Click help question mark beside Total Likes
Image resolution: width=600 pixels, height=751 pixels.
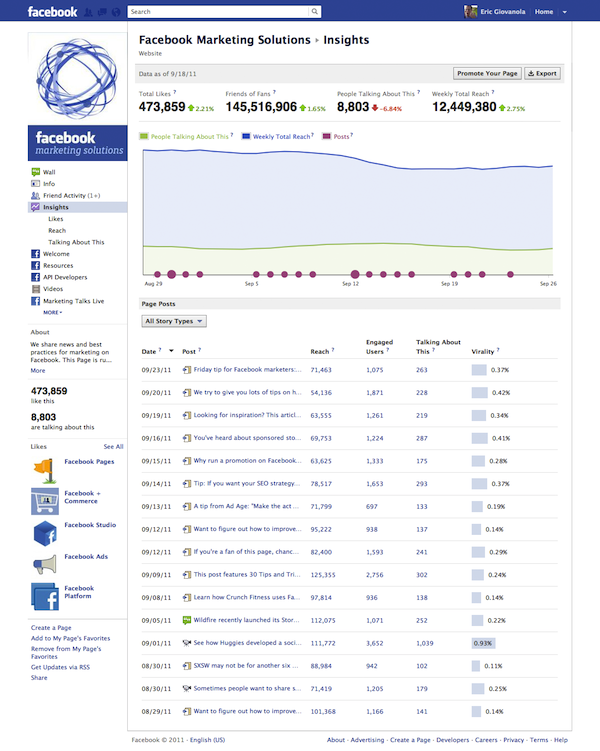point(175,92)
